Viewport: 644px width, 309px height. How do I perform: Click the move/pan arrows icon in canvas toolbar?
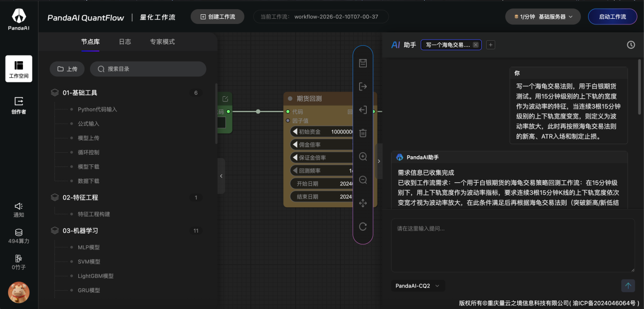[363, 203]
